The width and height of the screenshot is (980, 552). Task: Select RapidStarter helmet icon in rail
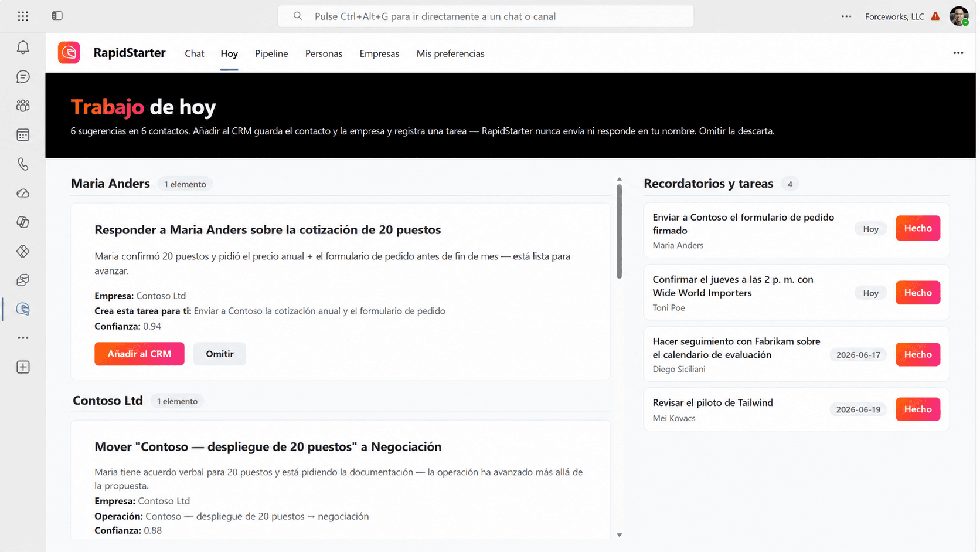23,309
